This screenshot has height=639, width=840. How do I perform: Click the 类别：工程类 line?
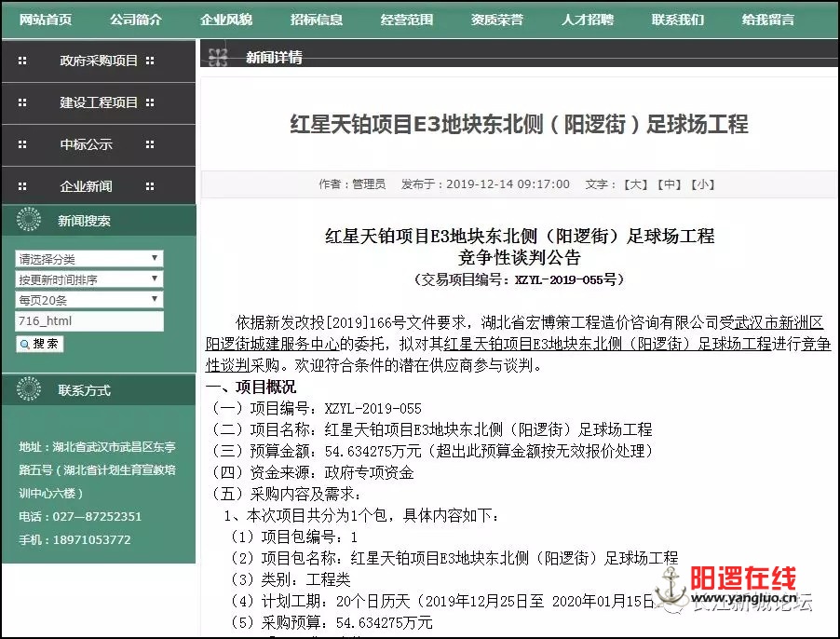[290, 579]
